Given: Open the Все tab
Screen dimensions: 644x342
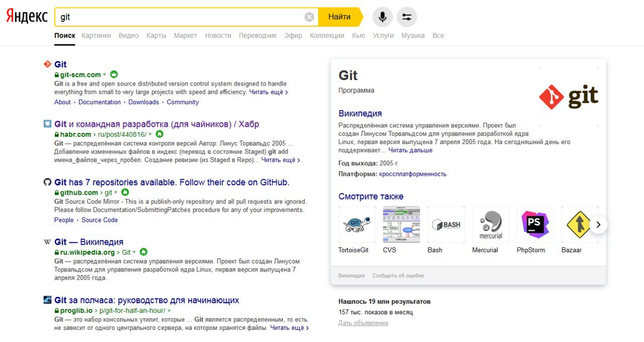Looking at the screenshot, I should 438,35.
